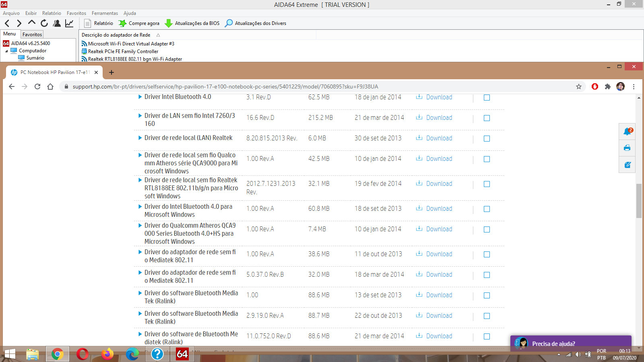Click the Chrome forward arrow
Image resolution: width=644 pixels, height=362 pixels.
coord(25,86)
